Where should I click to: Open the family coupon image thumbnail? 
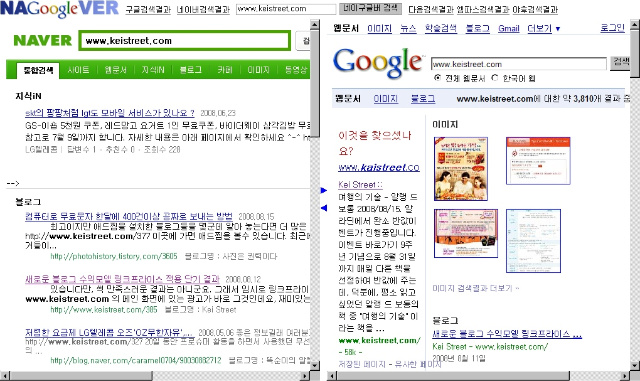(x=461, y=169)
